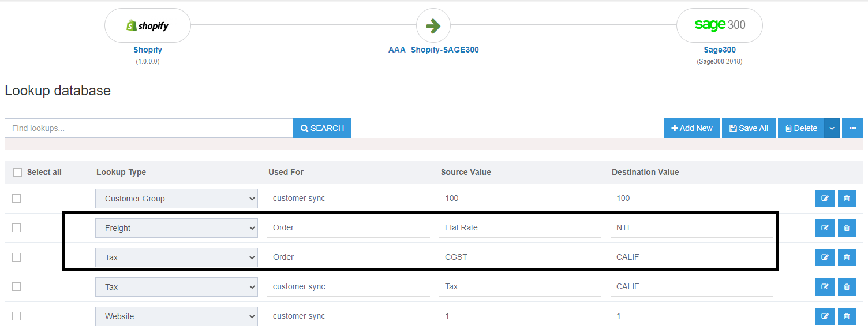Edit the Customer Group lookup row
Image resolution: width=868 pixels, height=336 pixels.
coord(824,199)
